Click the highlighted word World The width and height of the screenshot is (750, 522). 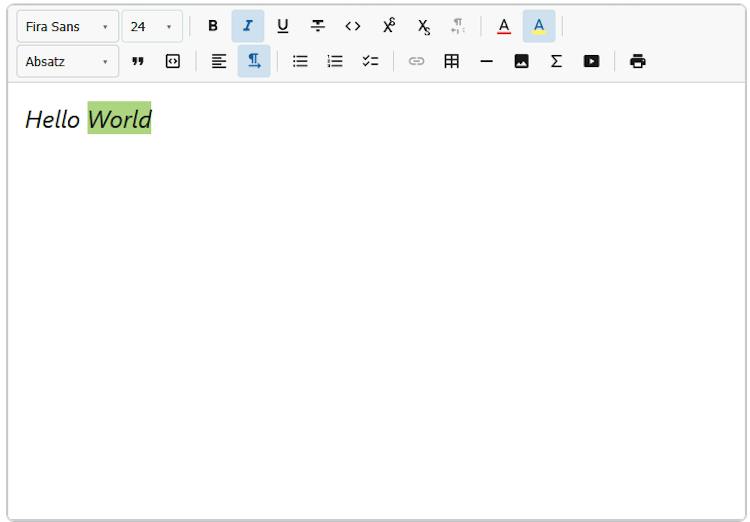(x=119, y=118)
